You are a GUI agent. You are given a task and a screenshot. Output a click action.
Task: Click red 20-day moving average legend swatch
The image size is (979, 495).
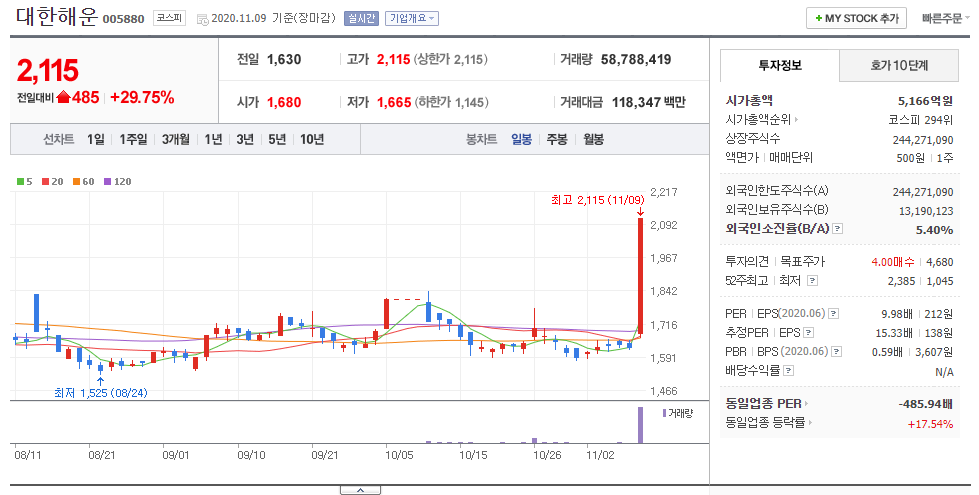pyautogui.click(x=46, y=182)
